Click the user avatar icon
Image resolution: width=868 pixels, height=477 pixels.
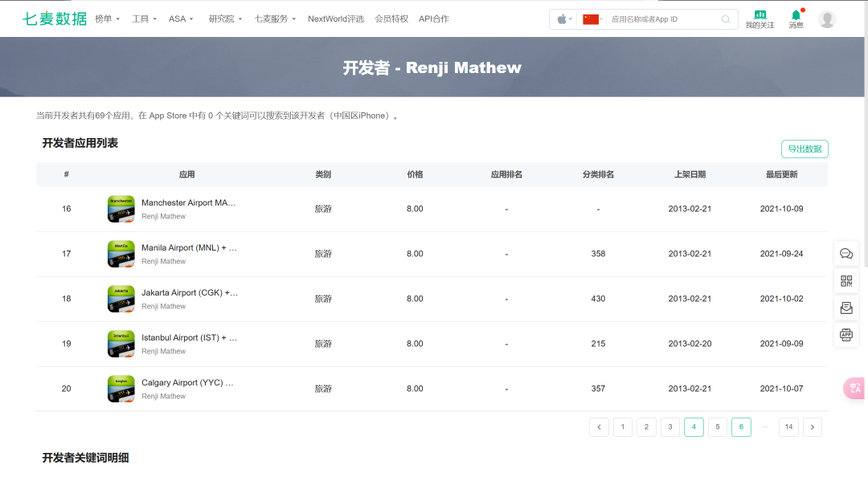(x=827, y=19)
